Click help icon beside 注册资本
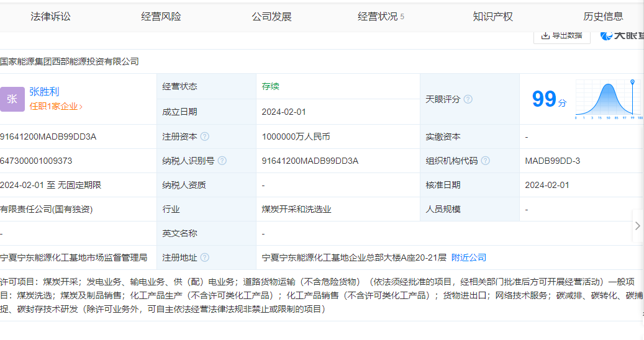644x340 pixels. click(x=205, y=136)
